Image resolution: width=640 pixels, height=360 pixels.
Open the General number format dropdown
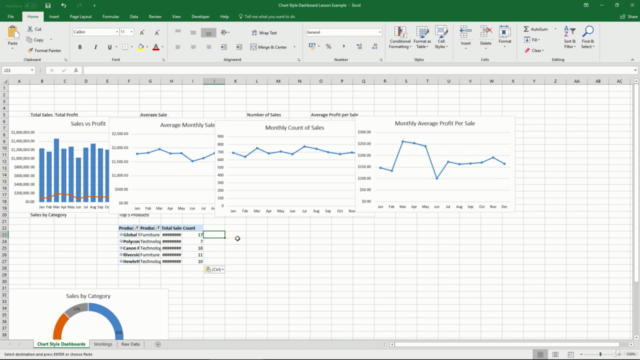point(379,32)
